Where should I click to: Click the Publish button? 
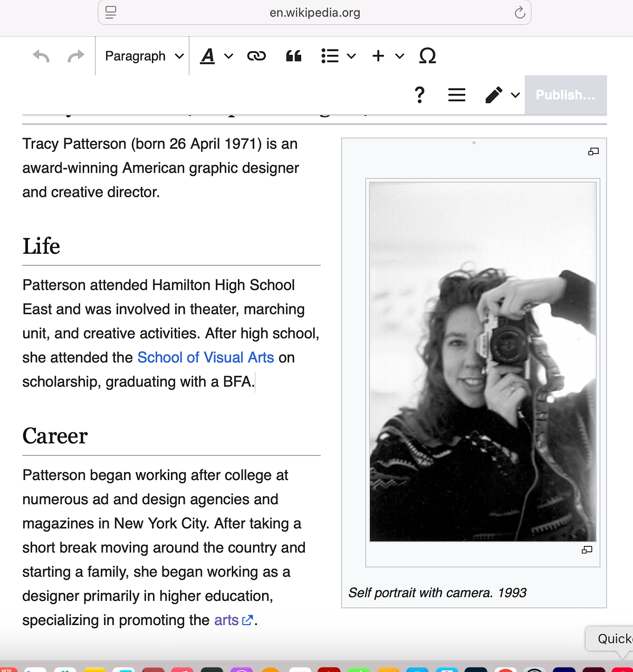tap(565, 95)
